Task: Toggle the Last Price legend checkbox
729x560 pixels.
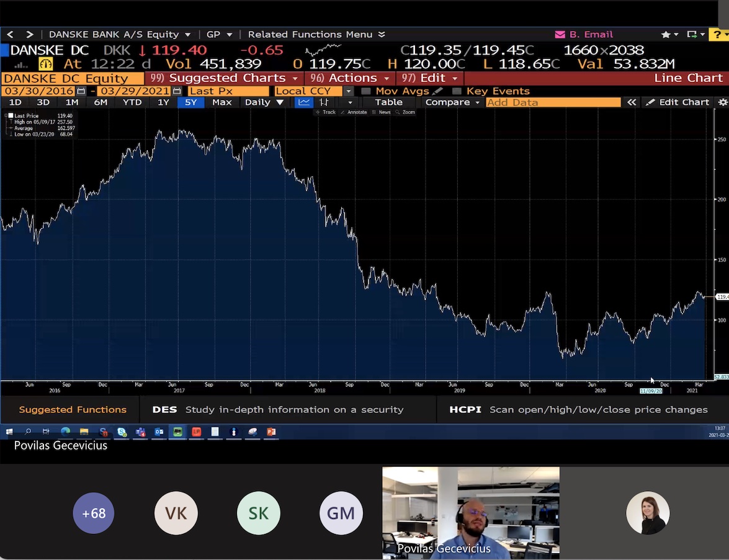Action: (x=11, y=116)
